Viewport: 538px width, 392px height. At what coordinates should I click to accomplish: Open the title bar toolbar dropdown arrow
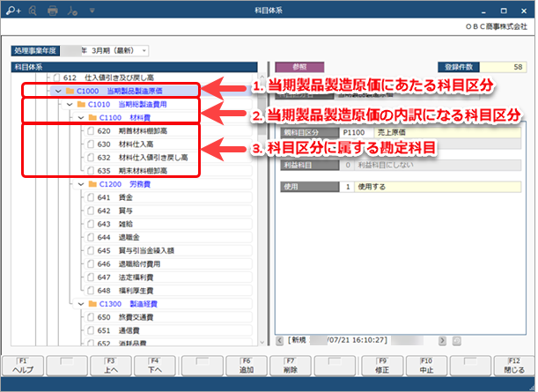point(92,11)
